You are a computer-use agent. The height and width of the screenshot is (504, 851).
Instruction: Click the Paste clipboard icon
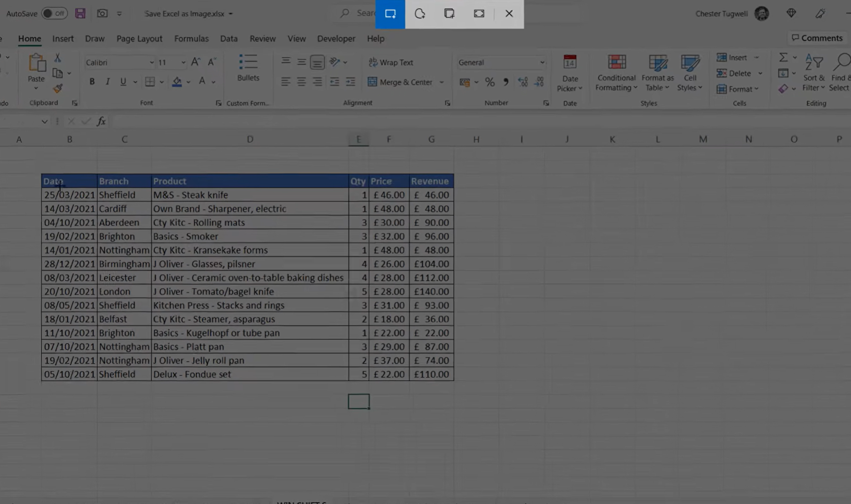[x=36, y=64]
